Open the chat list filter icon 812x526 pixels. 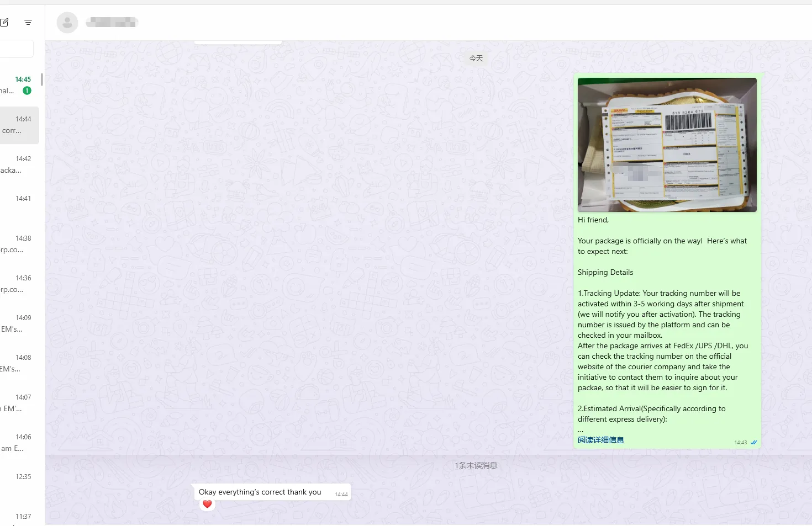click(28, 23)
